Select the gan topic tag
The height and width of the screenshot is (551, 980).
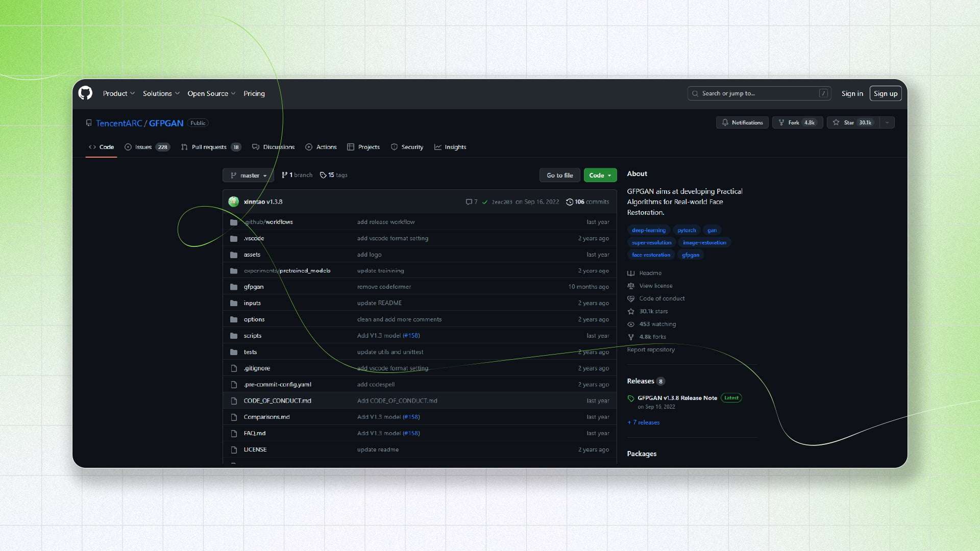pyautogui.click(x=712, y=230)
